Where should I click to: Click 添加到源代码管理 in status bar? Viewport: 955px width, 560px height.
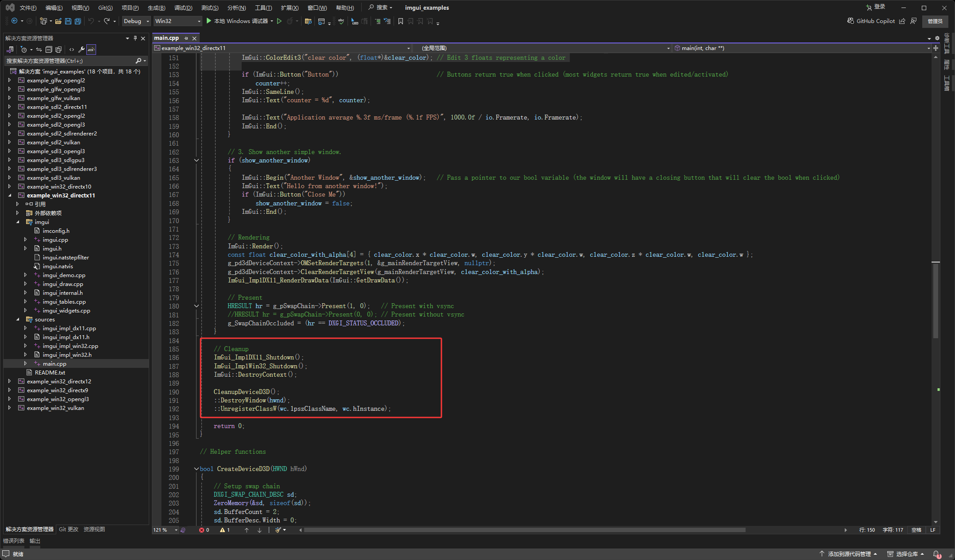pyautogui.click(x=848, y=554)
